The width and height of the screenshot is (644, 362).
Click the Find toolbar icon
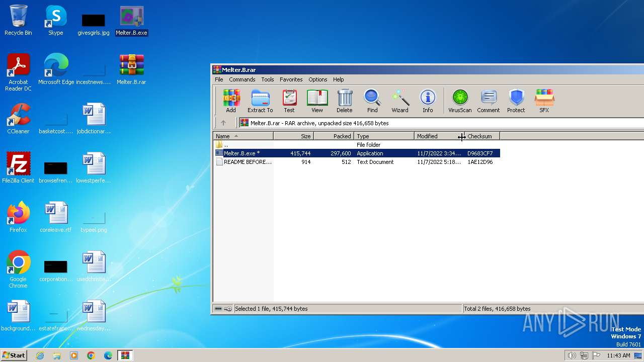[x=372, y=101]
